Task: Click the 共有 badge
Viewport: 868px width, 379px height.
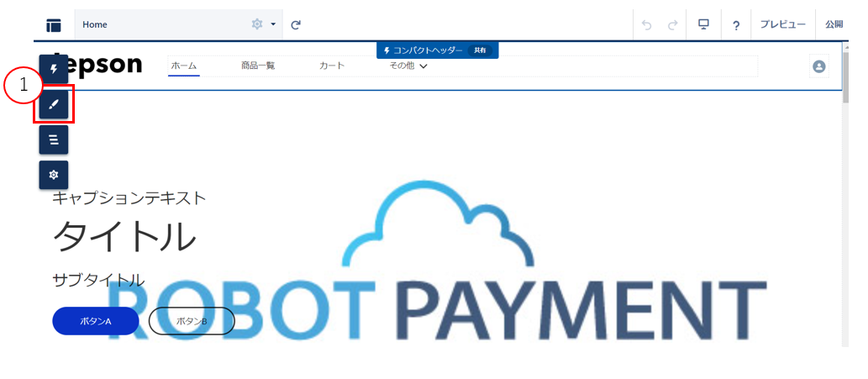Action: point(480,50)
